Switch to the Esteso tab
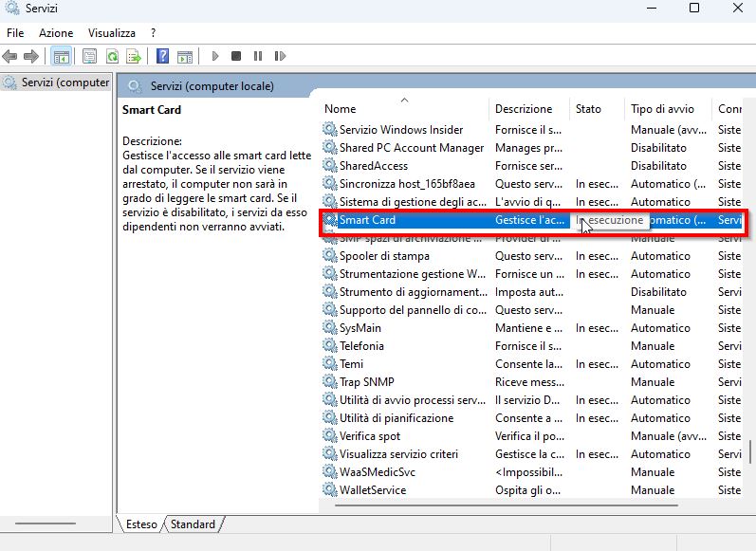Screen dimensions: 756x551 tap(141, 524)
